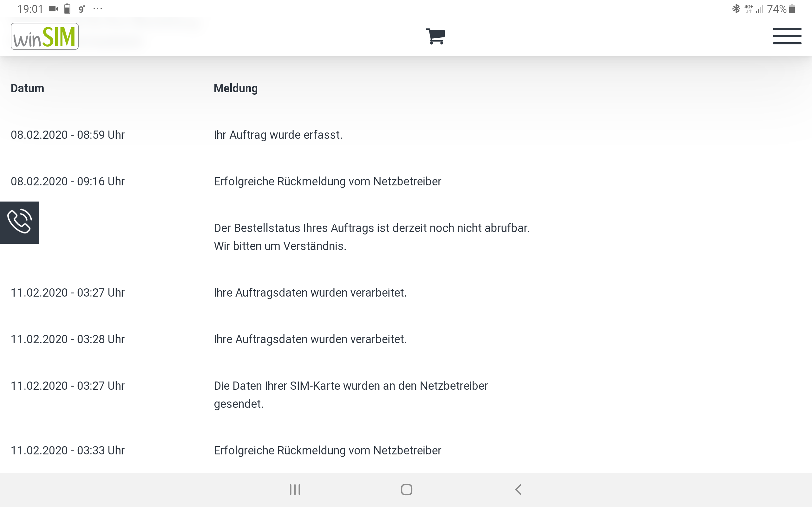Tap the Android back navigation button
The height and width of the screenshot is (507, 812).
point(518,489)
